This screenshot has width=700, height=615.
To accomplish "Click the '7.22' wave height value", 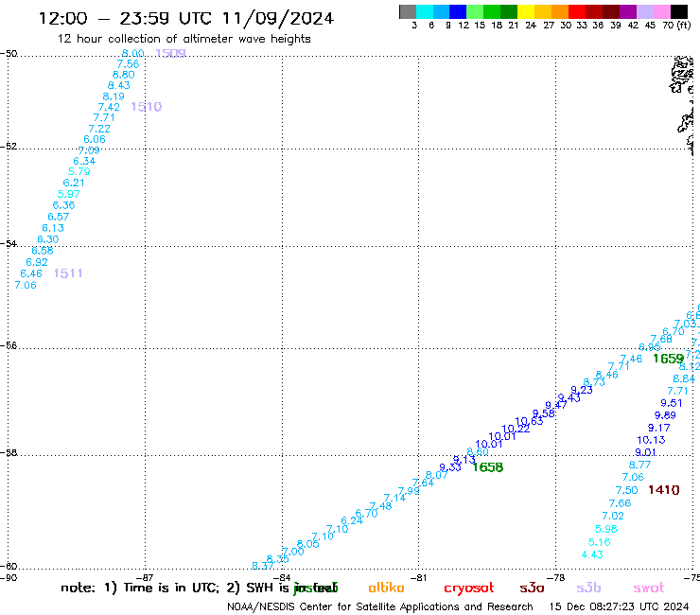I will [99, 129].
